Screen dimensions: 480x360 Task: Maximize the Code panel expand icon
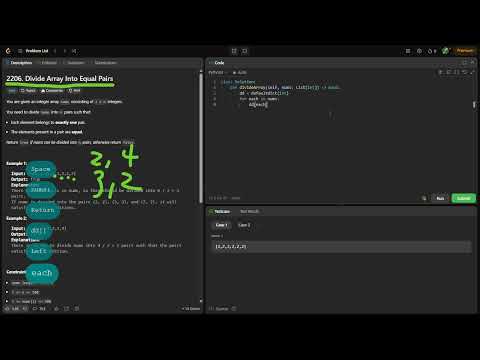[x=465, y=63]
